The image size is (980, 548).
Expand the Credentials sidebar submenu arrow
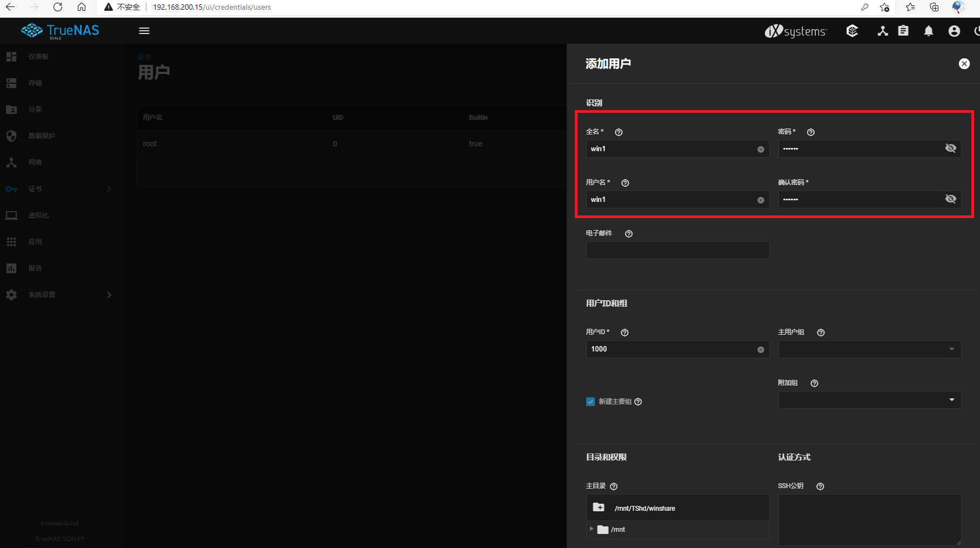(109, 189)
